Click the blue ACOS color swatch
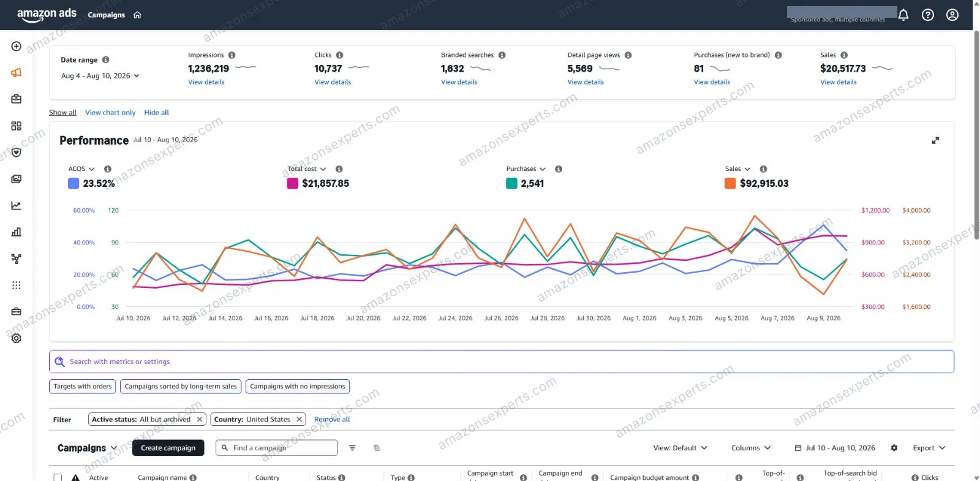Viewport: 980px width, 481px height. (x=73, y=183)
